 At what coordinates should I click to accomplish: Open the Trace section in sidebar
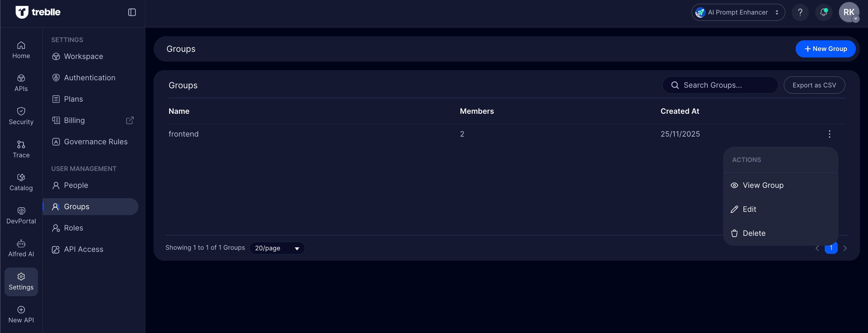[21, 149]
